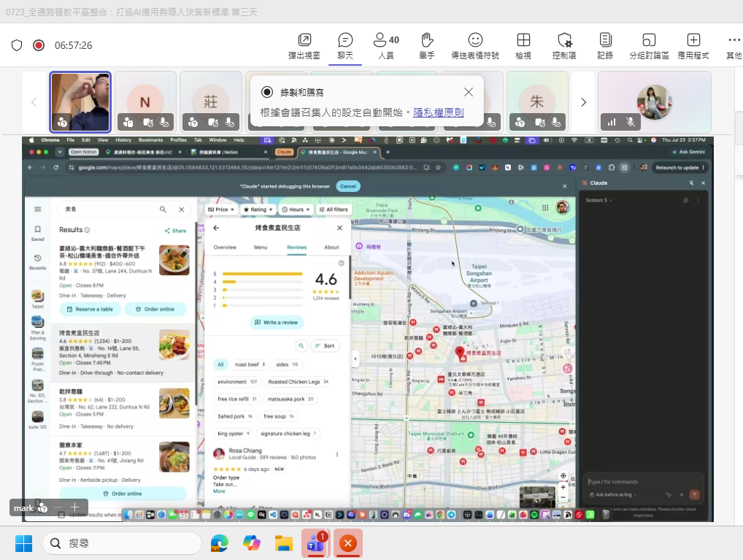Select participant 朱 thumbnail
This screenshot has height=560, width=743.
[x=537, y=102]
